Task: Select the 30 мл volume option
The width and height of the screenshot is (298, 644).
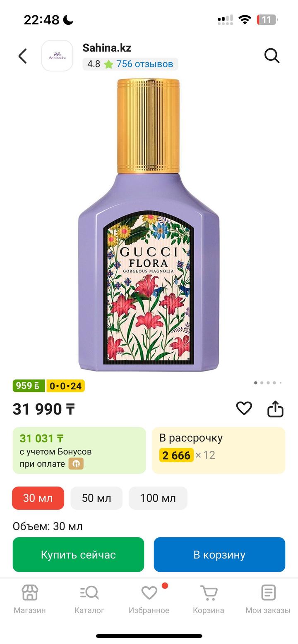Action: pos(38,498)
